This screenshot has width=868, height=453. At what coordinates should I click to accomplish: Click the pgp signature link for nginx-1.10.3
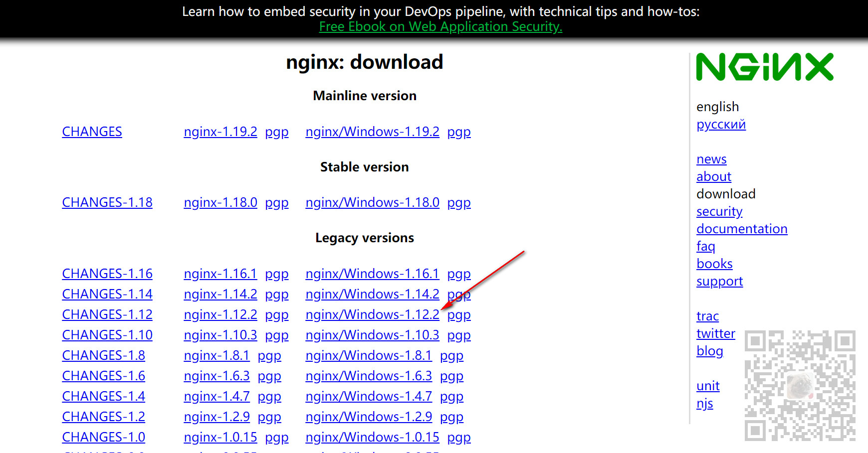pos(276,335)
